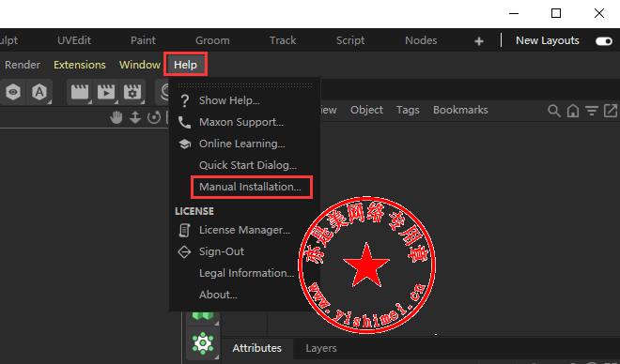
Task: Open the Extensions menu
Action: 80,65
